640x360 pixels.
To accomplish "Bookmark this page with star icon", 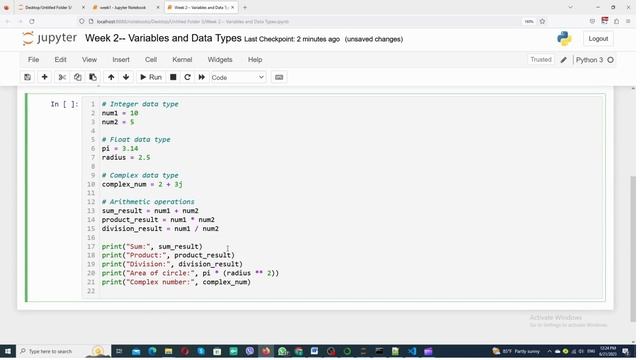I will (x=542, y=21).
